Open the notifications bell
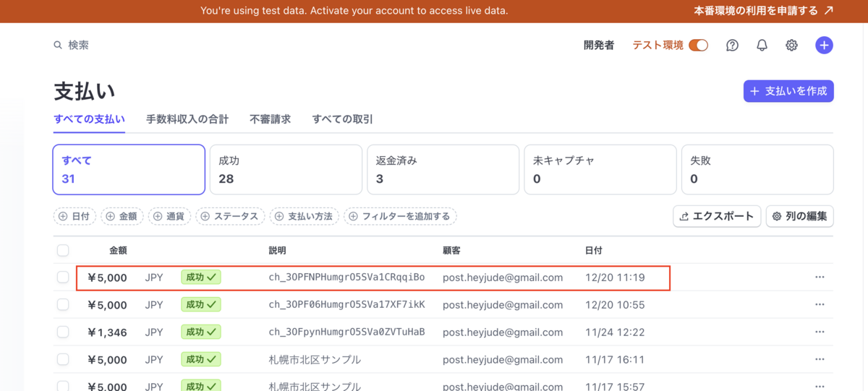The image size is (868, 391). [762, 45]
